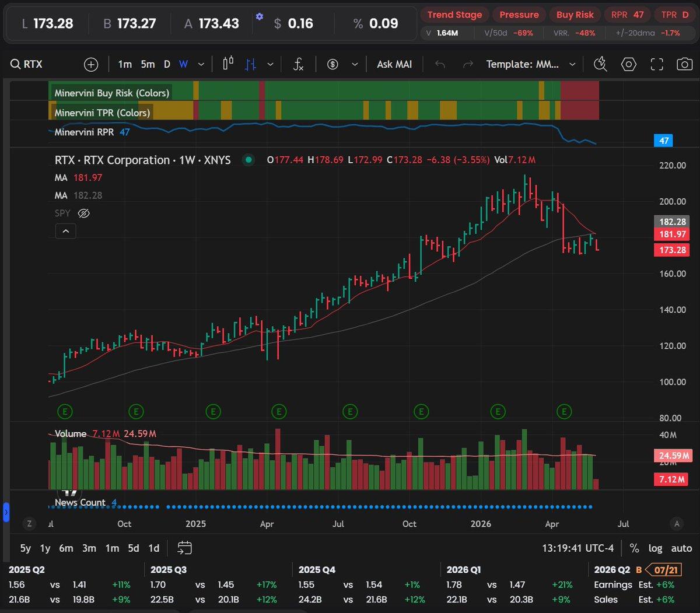Screen dimensions: 700x613
Task: Collapse the indicator legend chevron
Action: [x=65, y=232]
